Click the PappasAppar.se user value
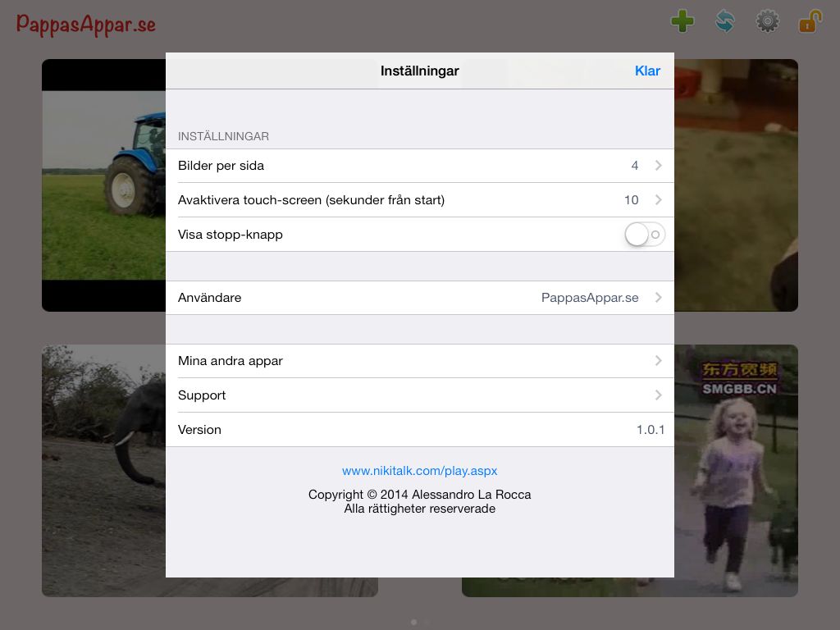Screen dimensions: 840x630 (590, 297)
